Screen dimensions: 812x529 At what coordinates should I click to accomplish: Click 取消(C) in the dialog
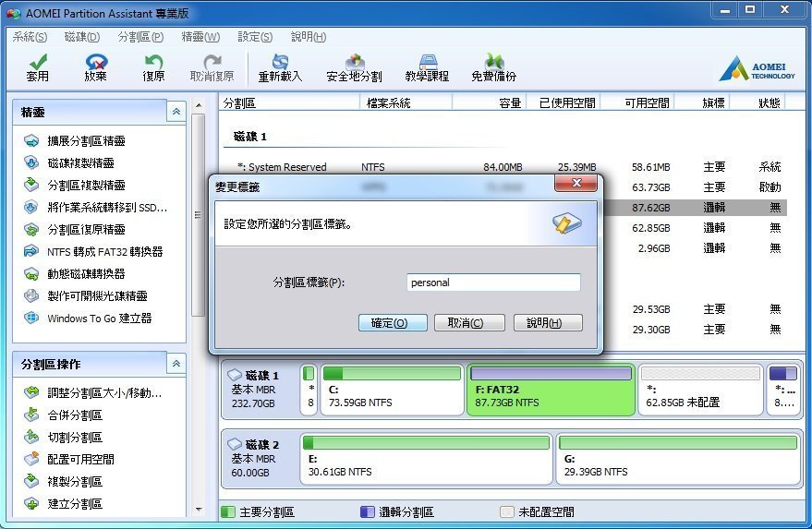point(469,323)
